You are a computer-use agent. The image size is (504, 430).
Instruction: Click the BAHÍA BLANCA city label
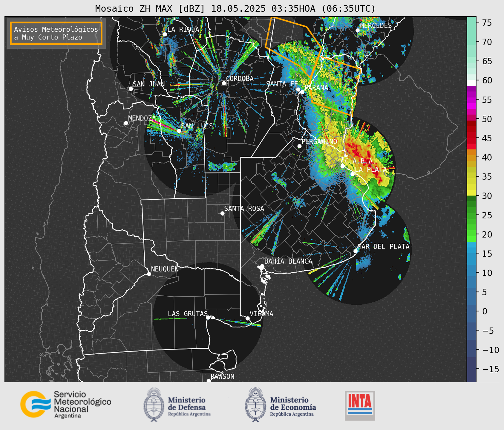[288, 261]
